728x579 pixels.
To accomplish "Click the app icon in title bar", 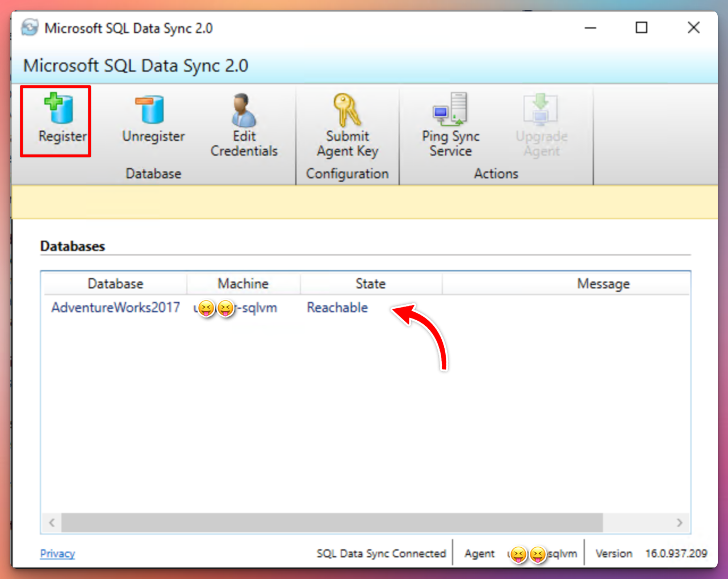I will coord(30,28).
